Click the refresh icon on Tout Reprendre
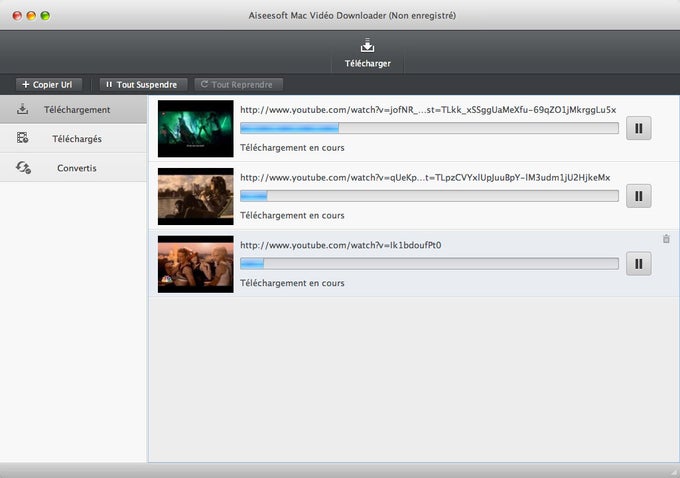Image resolution: width=680 pixels, height=478 pixels. tap(204, 84)
